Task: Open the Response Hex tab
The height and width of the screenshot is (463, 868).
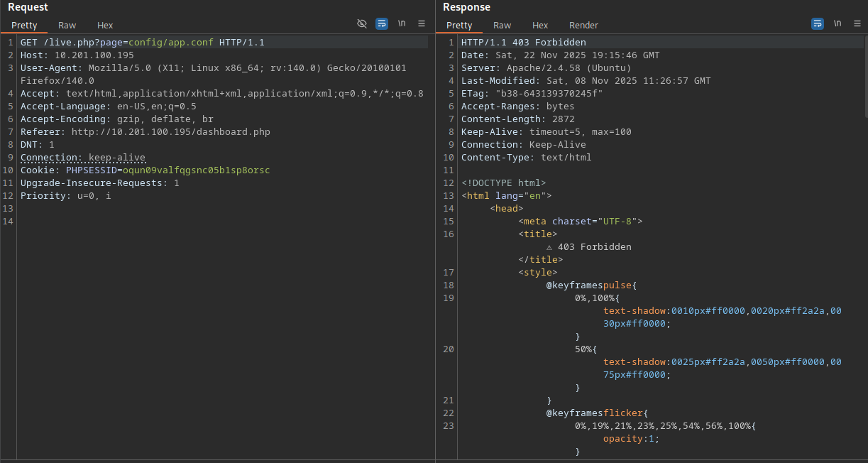Action: click(540, 26)
